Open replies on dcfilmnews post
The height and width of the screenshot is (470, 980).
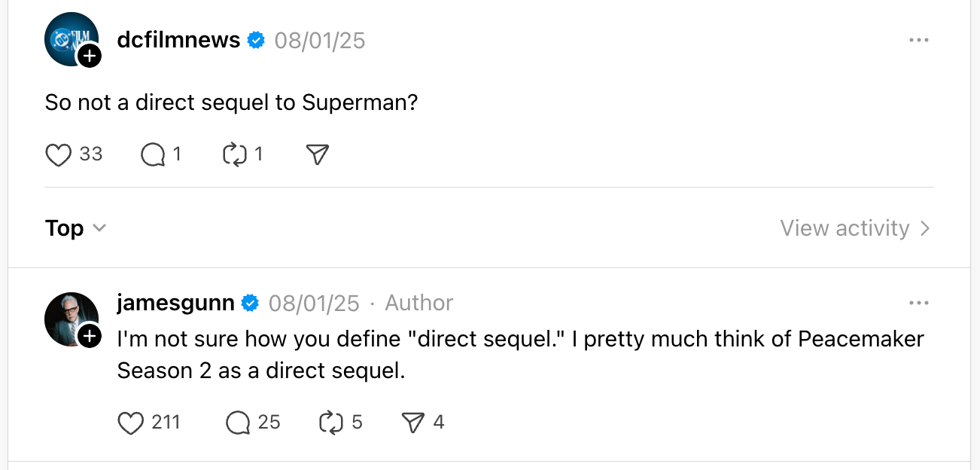pos(153,155)
